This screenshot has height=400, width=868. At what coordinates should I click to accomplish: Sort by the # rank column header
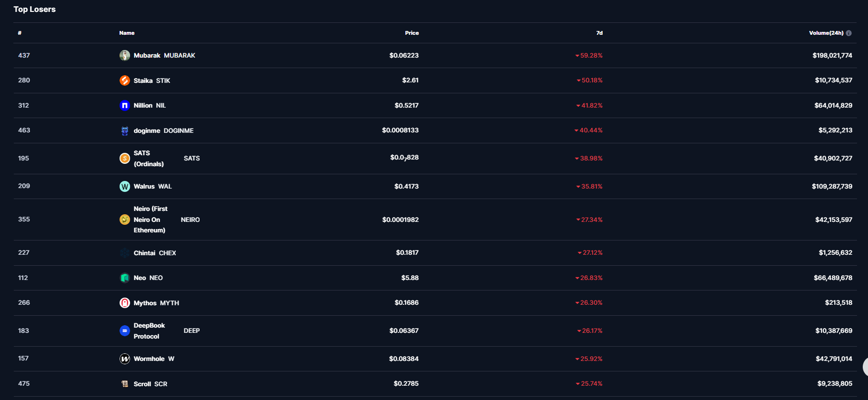tap(20, 33)
